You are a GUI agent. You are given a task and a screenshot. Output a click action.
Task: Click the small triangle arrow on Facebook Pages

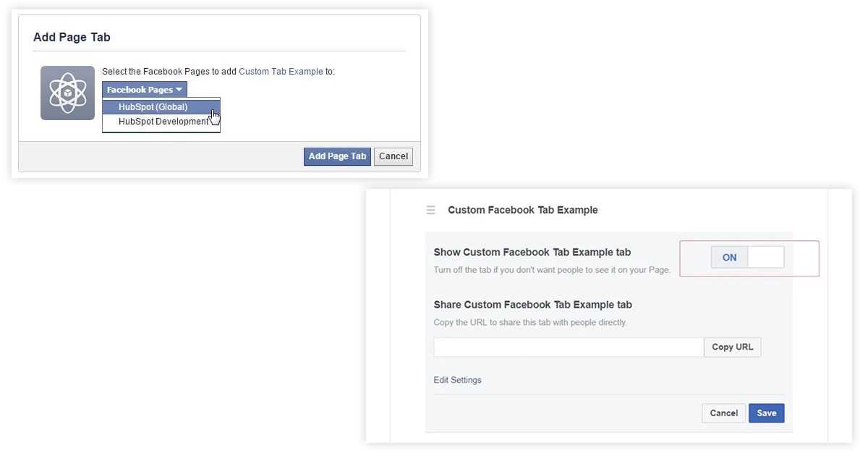179,90
